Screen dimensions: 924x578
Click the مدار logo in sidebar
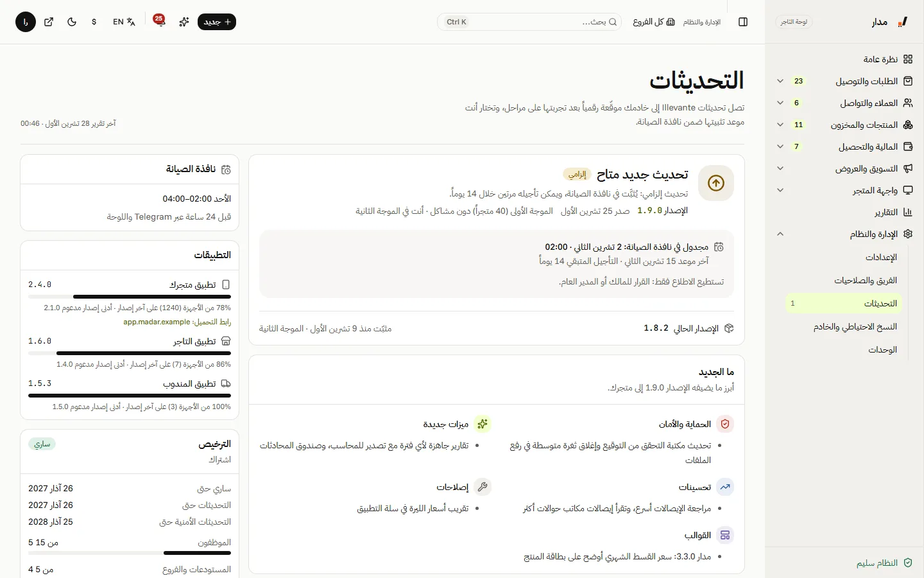pos(890,22)
